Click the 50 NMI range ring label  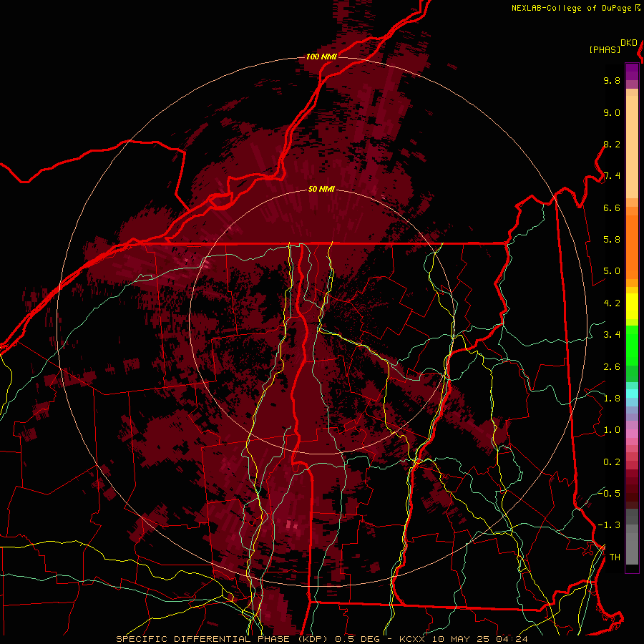(321, 189)
